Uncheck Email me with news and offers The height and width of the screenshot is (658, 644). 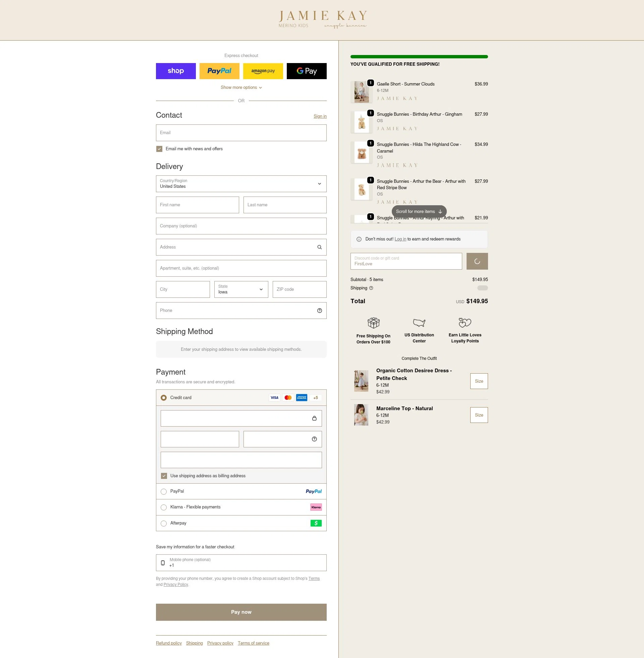pyautogui.click(x=159, y=149)
